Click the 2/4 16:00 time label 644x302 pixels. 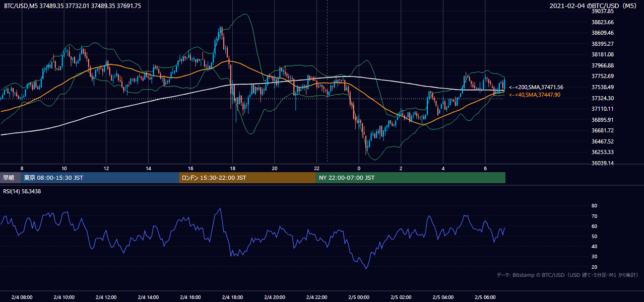tap(190, 297)
